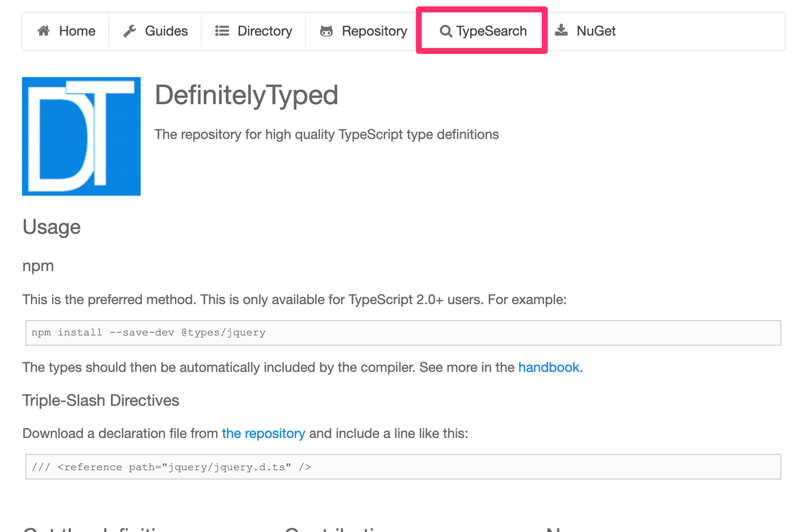Image resolution: width=811 pixels, height=532 pixels.
Task: Open the Home nav item
Action: point(66,31)
